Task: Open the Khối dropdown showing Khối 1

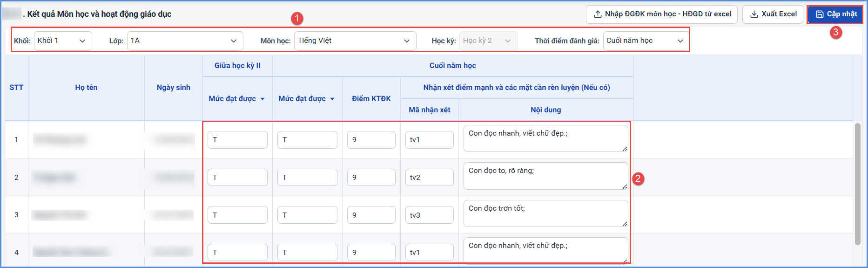Action: coord(63,41)
